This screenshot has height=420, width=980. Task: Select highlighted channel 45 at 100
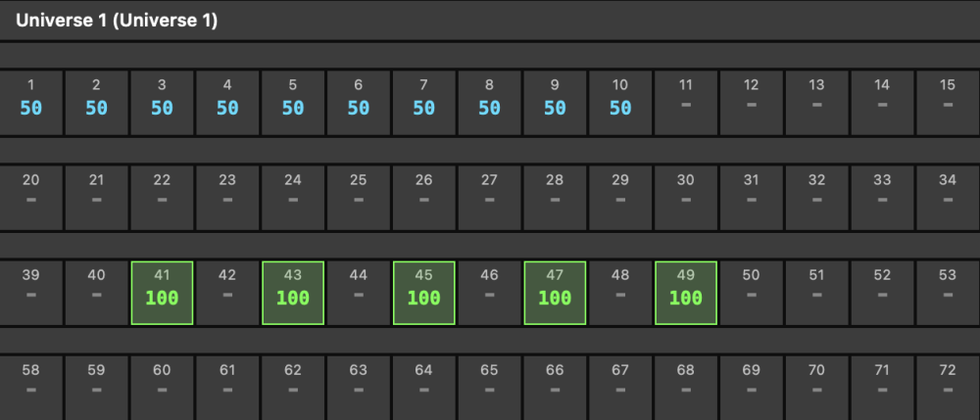(423, 292)
